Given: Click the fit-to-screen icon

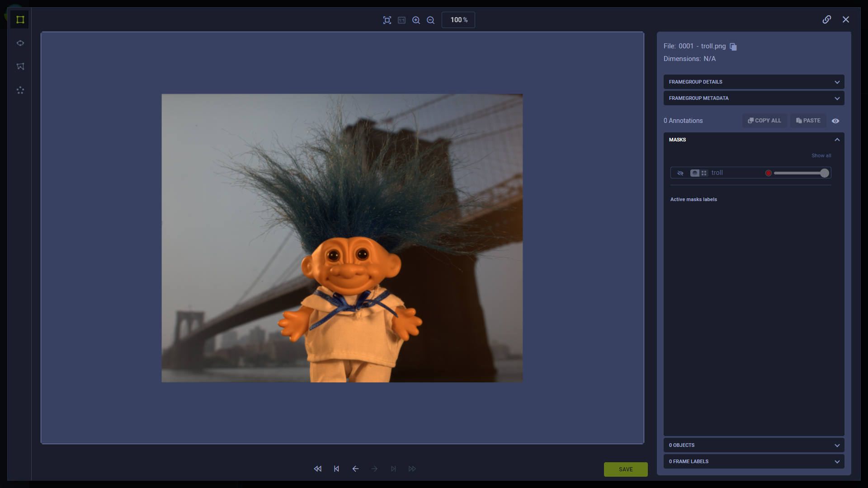Looking at the screenshot, I should point(387,20).
